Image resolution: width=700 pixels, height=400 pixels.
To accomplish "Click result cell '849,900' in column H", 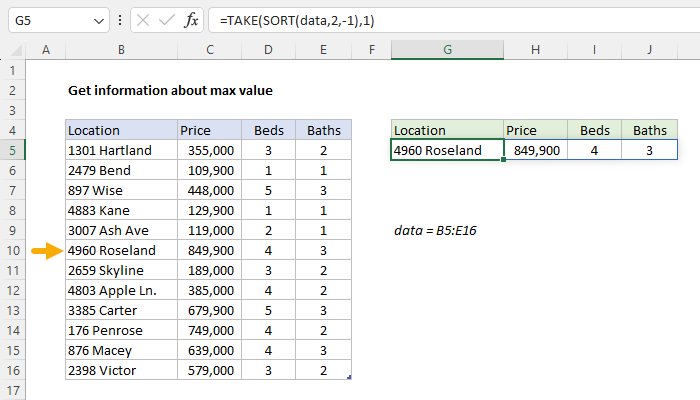I will coord(536,150).
